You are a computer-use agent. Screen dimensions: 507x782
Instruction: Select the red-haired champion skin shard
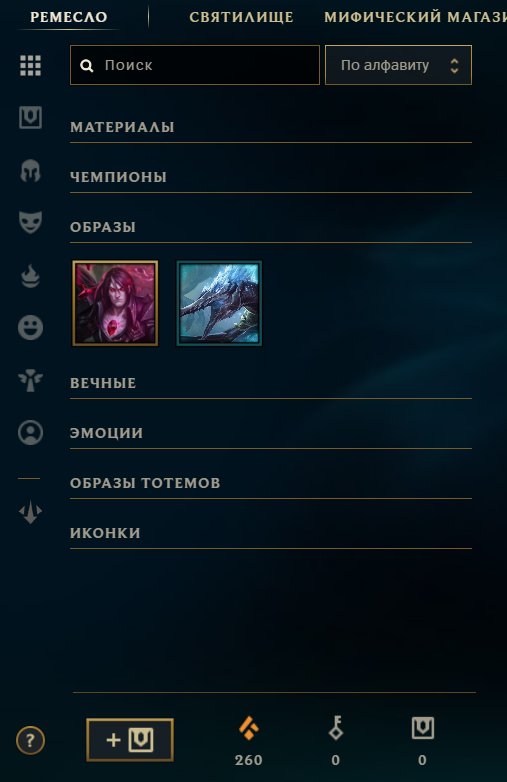point(115,303)
